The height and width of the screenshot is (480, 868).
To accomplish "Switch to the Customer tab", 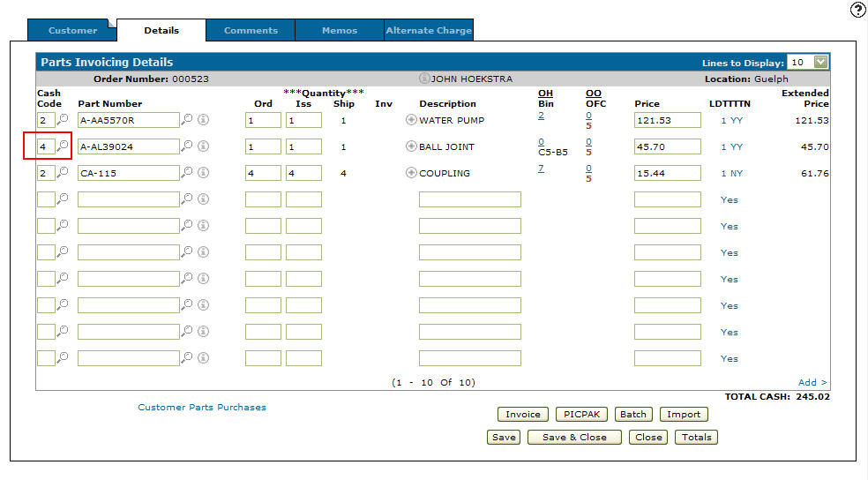I will click(x=72, y=31).
